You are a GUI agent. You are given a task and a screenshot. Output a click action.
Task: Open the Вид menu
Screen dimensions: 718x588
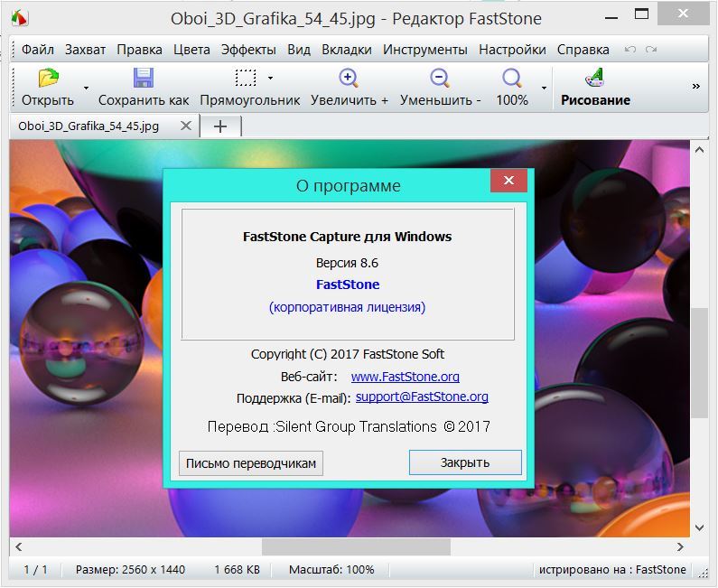(x=299, y=50)
